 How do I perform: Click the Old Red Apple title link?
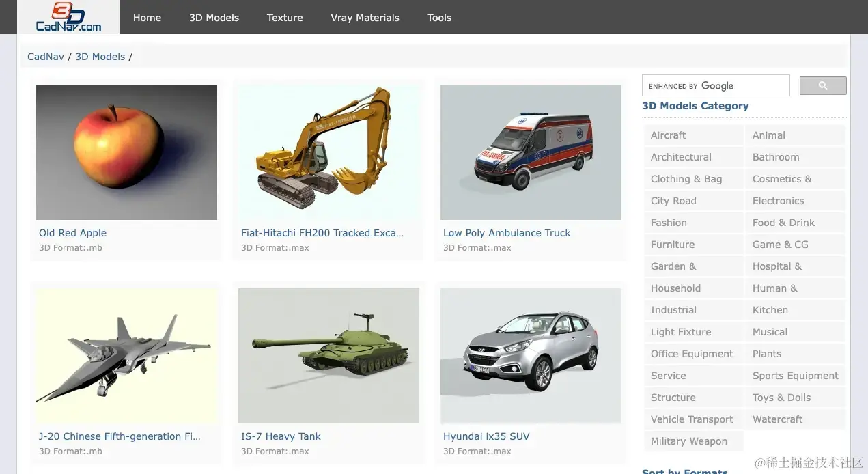[72, 233]
